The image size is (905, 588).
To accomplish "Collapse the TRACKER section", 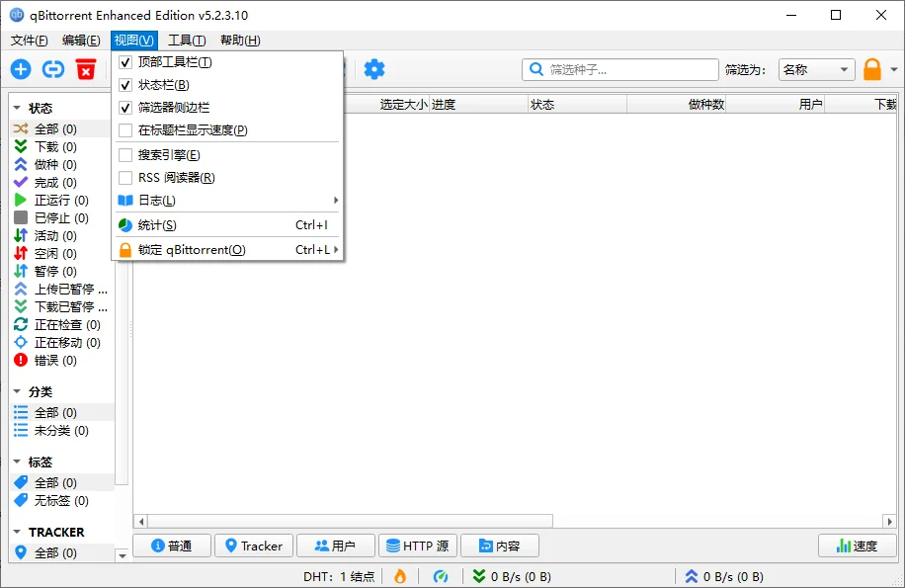I will tap(18, 532).
